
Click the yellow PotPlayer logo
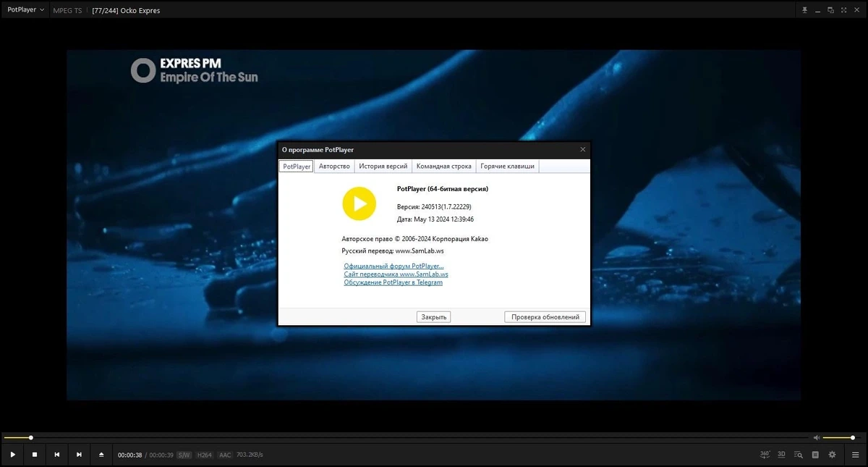click(x=359, y=203)
